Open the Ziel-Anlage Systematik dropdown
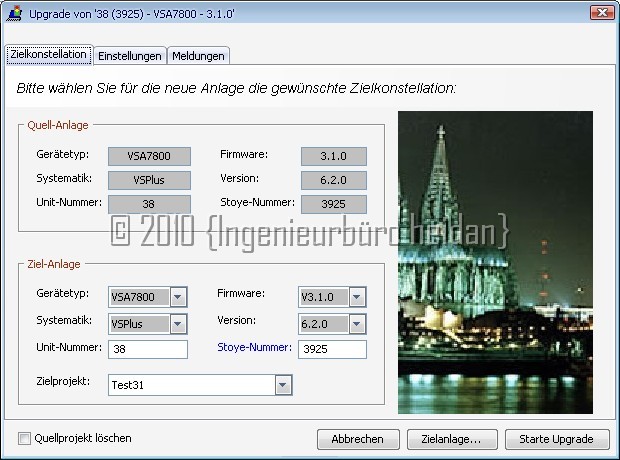Screen dimensions: 620x460 click(177, 324)
